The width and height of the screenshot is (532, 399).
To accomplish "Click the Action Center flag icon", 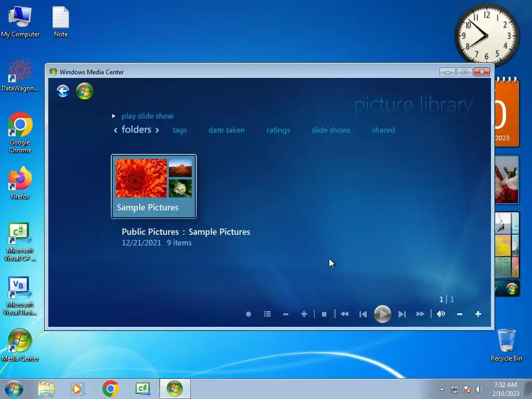I will [467, 389].
